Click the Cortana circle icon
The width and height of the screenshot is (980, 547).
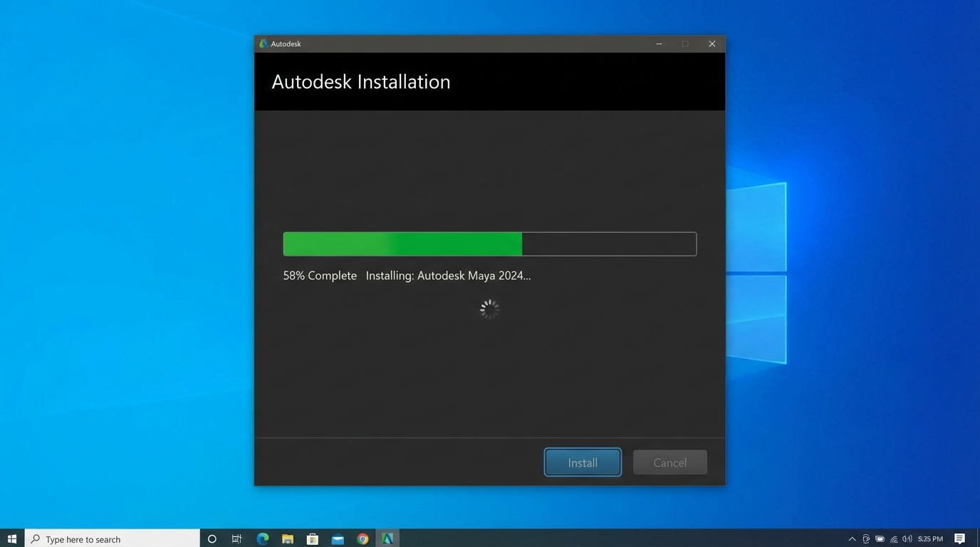coord(212,538)
